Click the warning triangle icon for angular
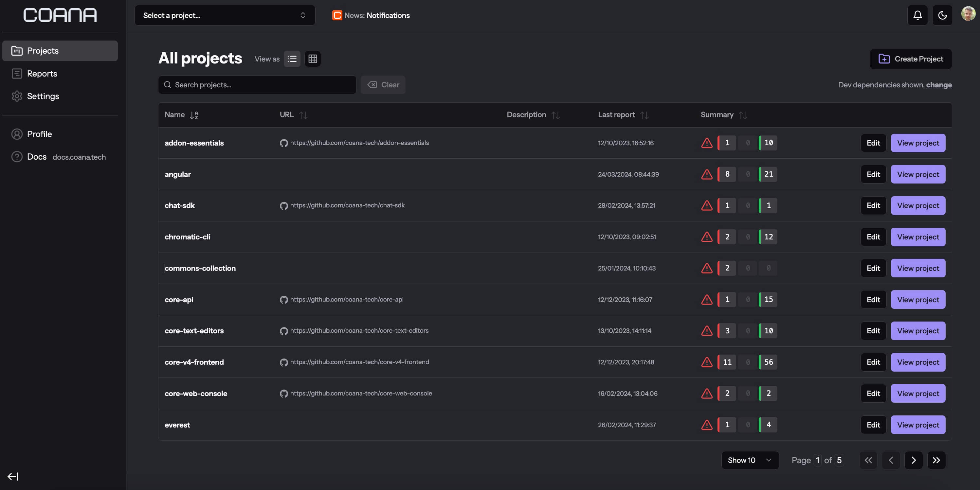980x490 pixels. 707,174
